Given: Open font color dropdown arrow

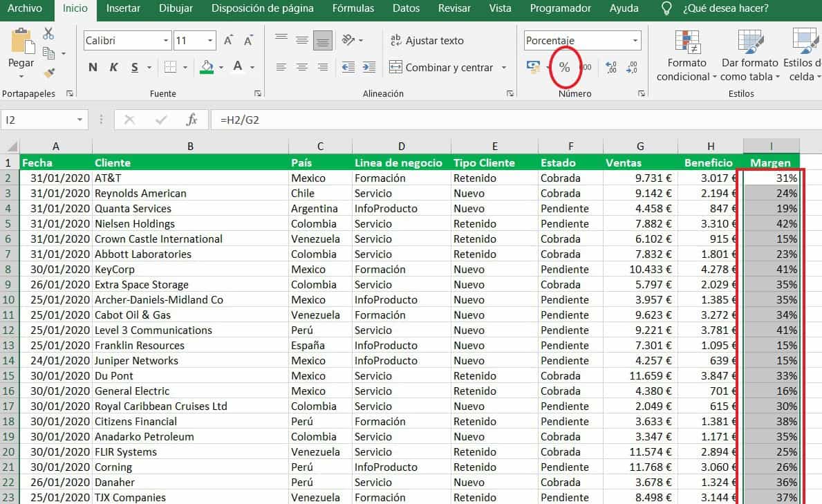Looking at the screenshot, I should coord(252,68).
